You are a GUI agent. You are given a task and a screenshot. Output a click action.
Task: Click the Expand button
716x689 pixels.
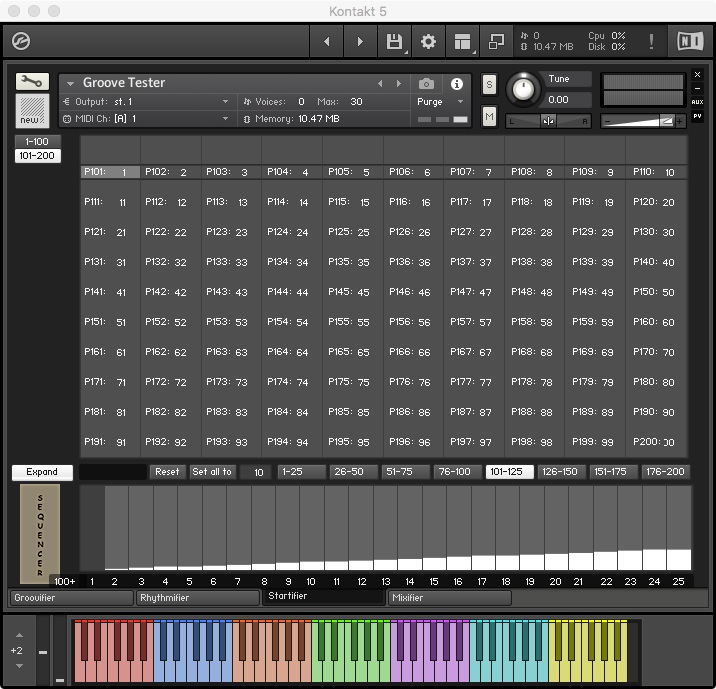[x=42, y=472]
